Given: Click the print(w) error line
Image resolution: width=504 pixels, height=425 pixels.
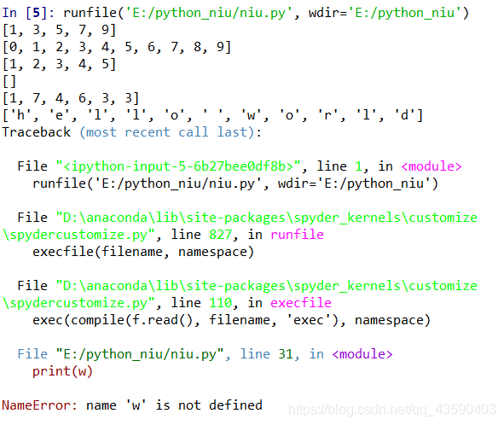Looking at the screenshot, I should click(62, 371).
